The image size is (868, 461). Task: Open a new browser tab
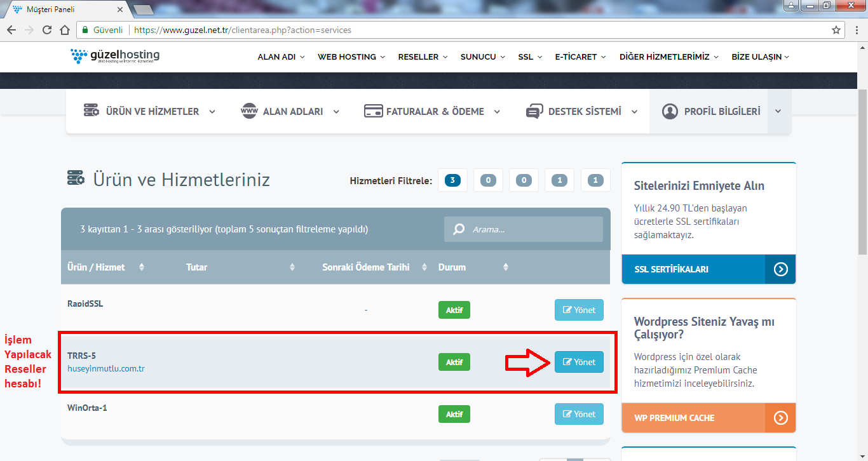(x=144, y=10)
